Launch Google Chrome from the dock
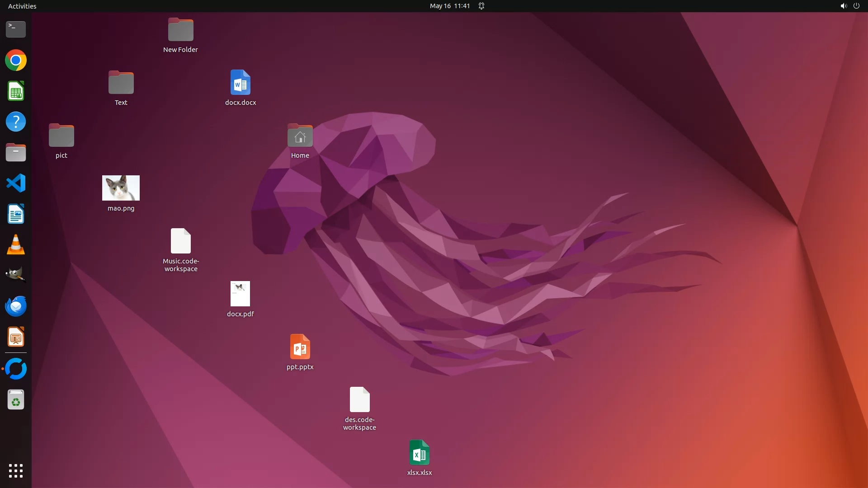Image resolution: width=868 pixels, height=488 pixels. pos(16,61)
